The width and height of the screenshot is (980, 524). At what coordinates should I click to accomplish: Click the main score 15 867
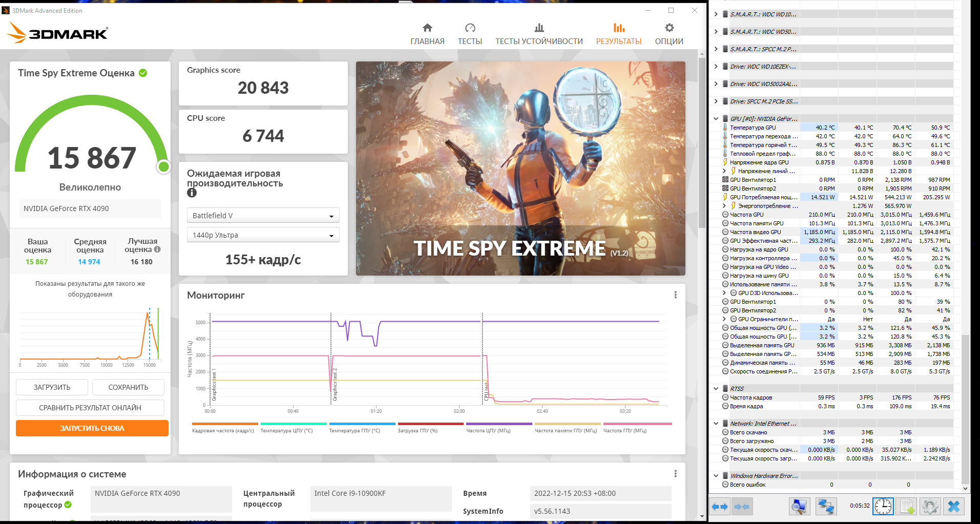pyautogui.click(x=92, y=158)
